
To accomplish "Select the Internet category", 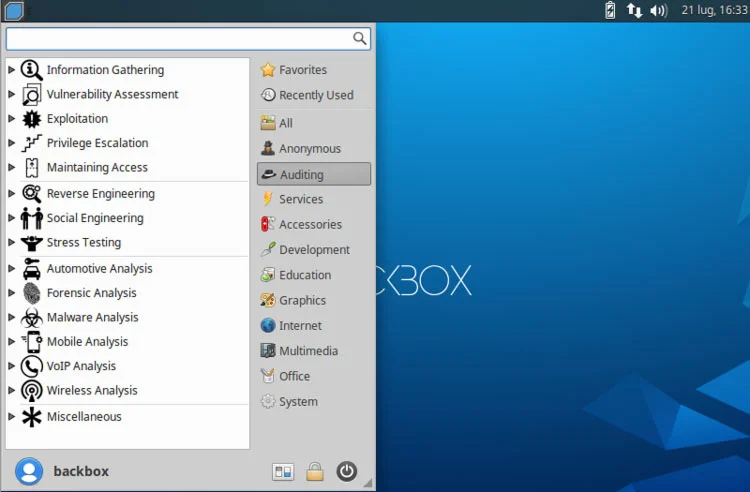I will point(314,326).
